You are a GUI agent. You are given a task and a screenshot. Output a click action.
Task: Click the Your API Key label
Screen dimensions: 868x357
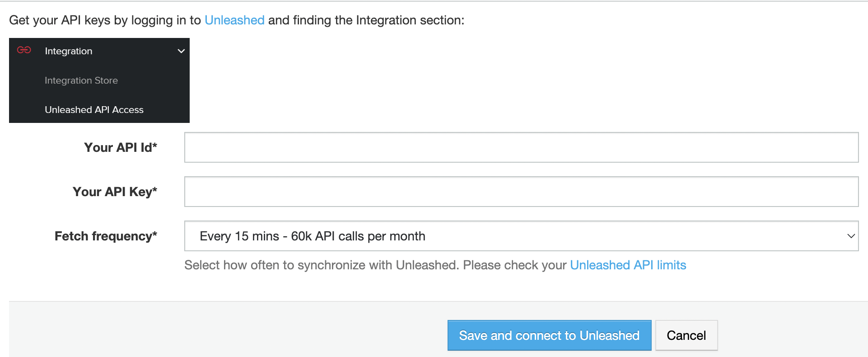(x=115, y=192)
